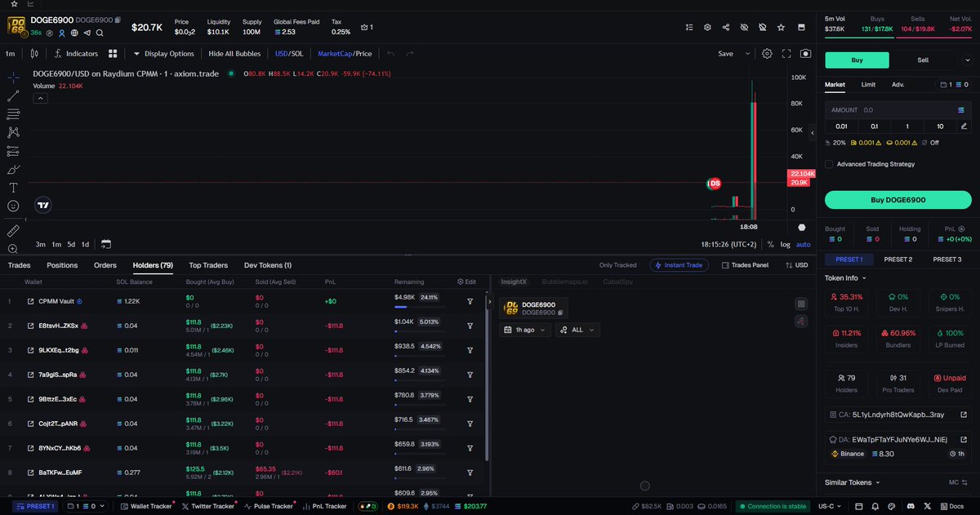Collapse the chart's right side panel arrow
This screenshot has width=980, height=515.
tap(812, 131)
